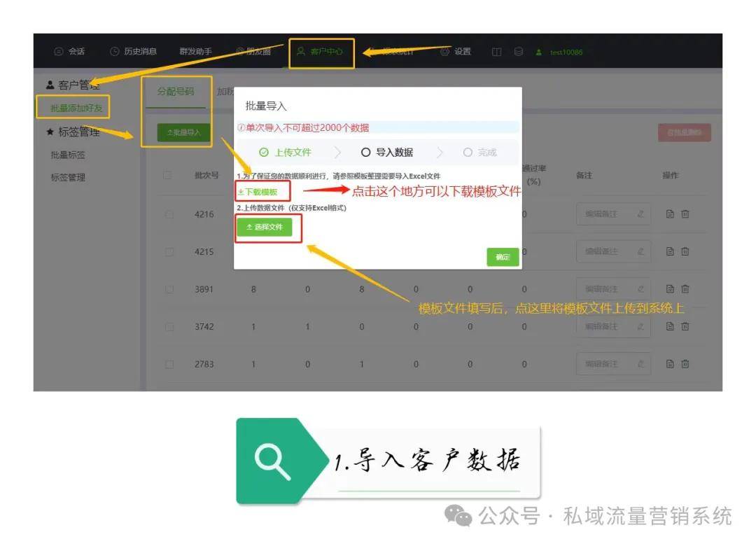Click the book icon in top navigation bar
This screenshot has height=546, width=756.
point(496,52)
